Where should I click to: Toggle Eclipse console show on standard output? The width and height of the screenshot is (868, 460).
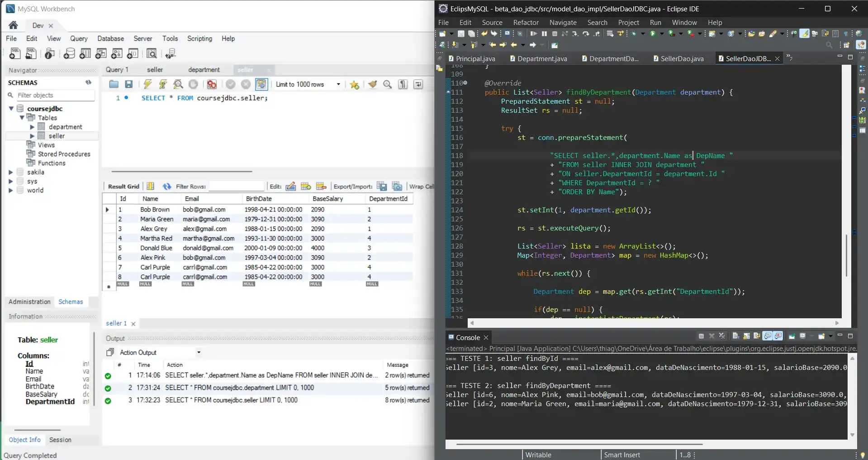pos(768,336)
